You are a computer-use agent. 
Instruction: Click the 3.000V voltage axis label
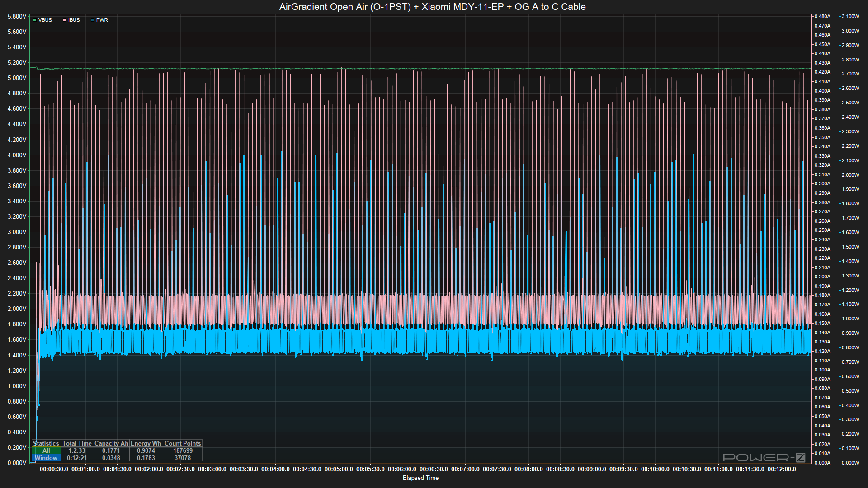click(17, 232)
